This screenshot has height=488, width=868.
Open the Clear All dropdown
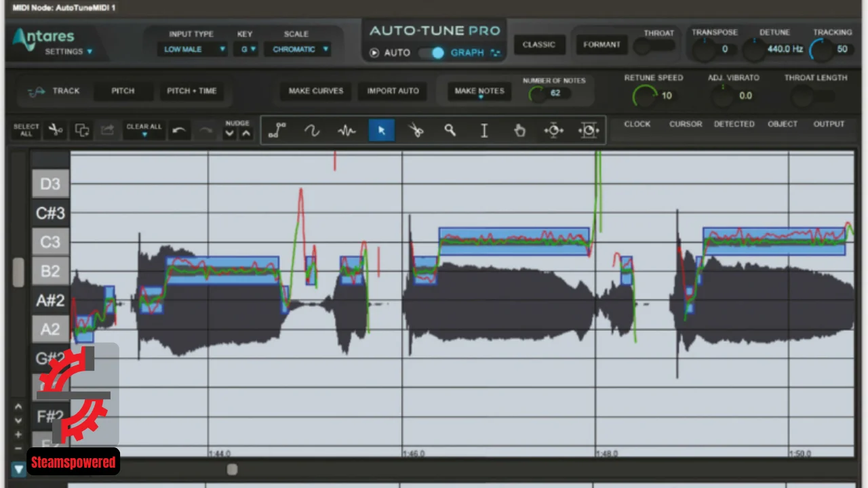click(x=144, y=130)
